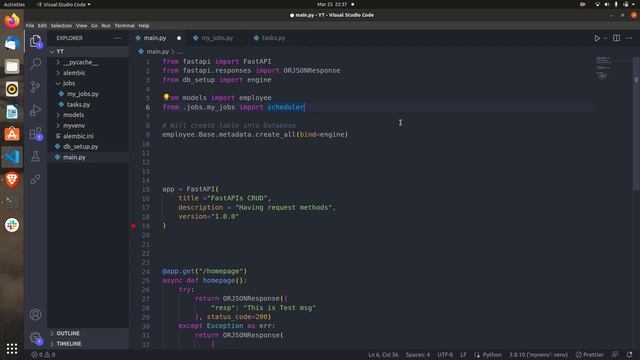
Task: Open the Edit menu
Action: pos(42,25)
